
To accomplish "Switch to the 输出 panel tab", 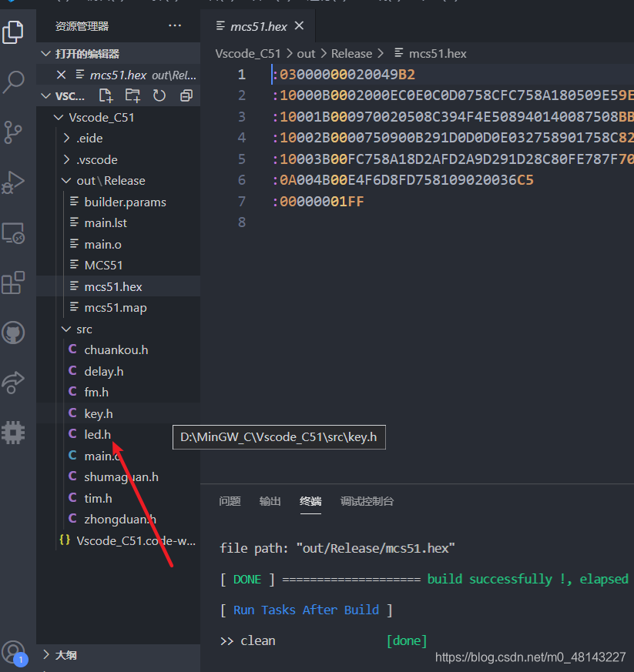I will pos(270,501).
